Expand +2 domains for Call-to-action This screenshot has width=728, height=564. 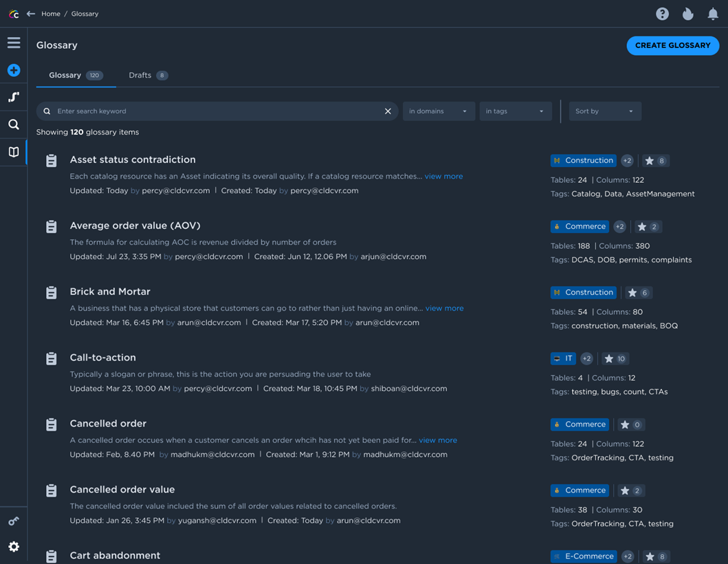(x=587, y=359)
